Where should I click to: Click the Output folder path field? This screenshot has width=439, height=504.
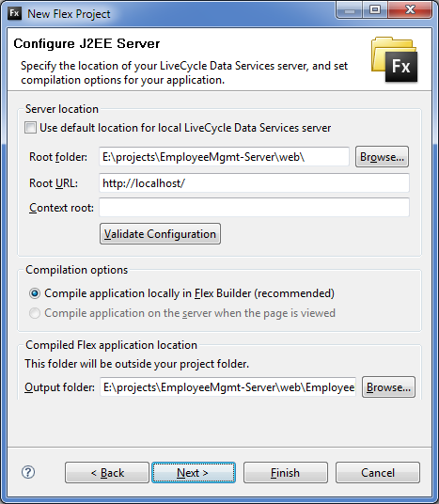point(227,387)
